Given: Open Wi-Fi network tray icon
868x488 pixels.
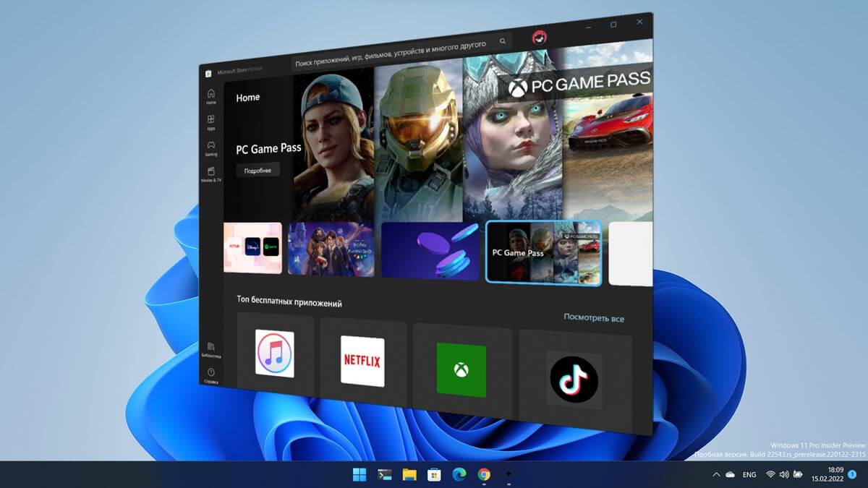Looking at the screenshot, I should [x=770, y=475].
